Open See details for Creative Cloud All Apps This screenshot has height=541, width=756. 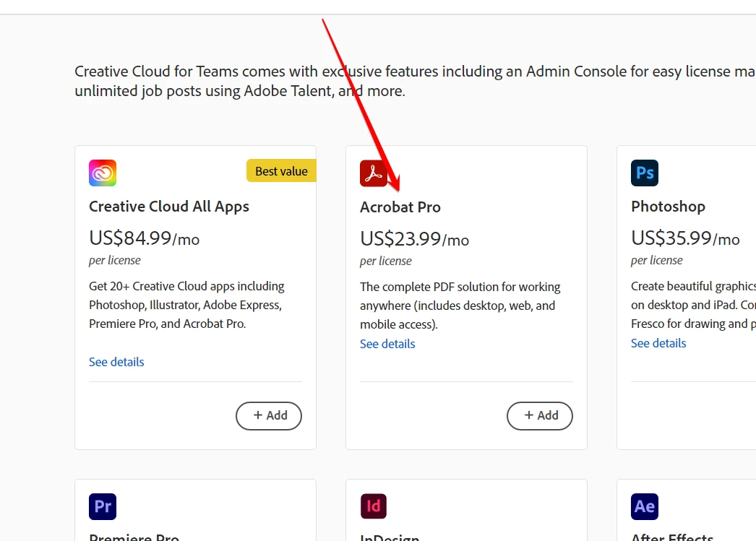pyautogui.click(x=116, y=362)
